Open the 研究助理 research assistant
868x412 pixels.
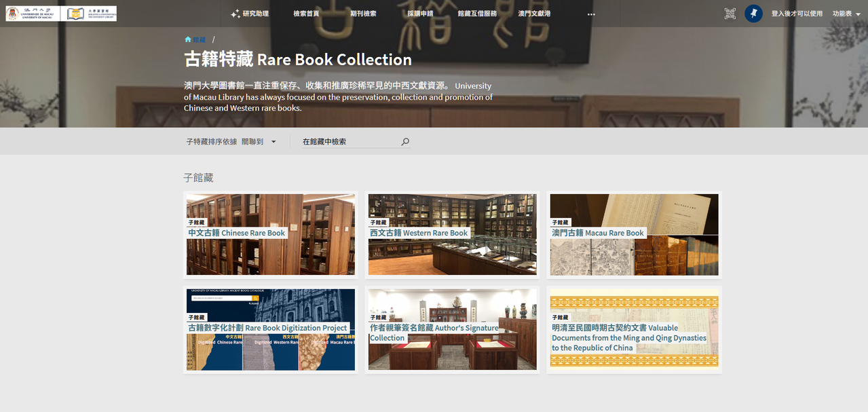coord(250,14)
